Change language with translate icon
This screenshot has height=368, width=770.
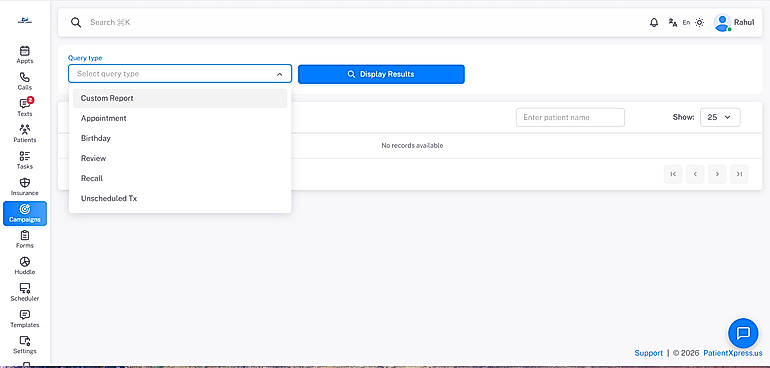(x=673, y=23)
